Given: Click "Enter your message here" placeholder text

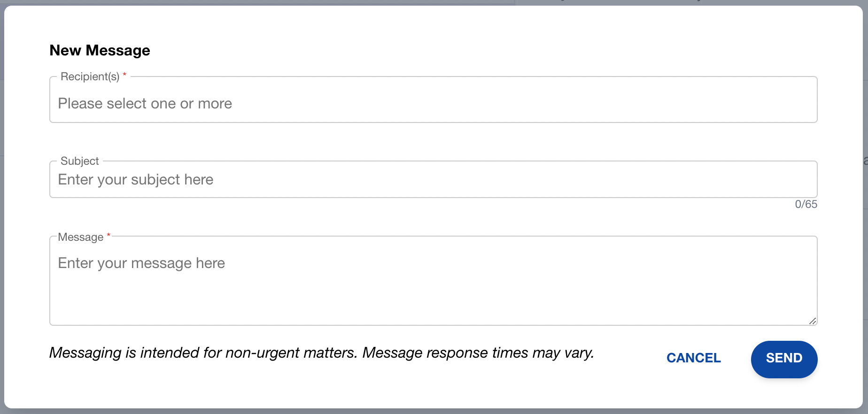Looking at the screenshot, I should (141, 263).
